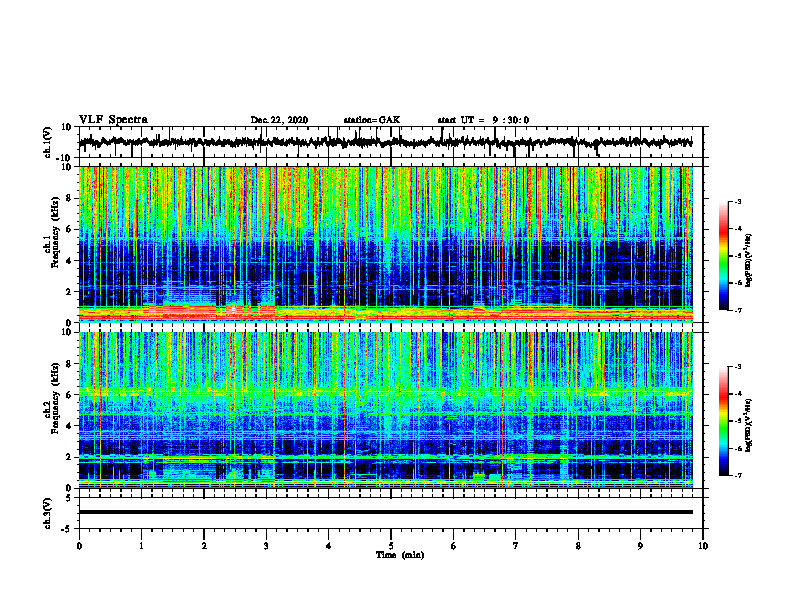Click the "ch.3(V)" axis label
792x612 pixels.
coord(48,514)
